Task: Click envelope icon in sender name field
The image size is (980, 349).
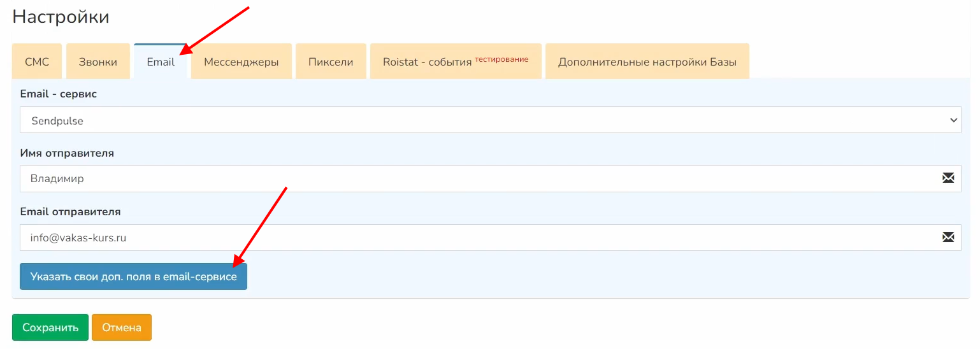Action: coord(948,178)
